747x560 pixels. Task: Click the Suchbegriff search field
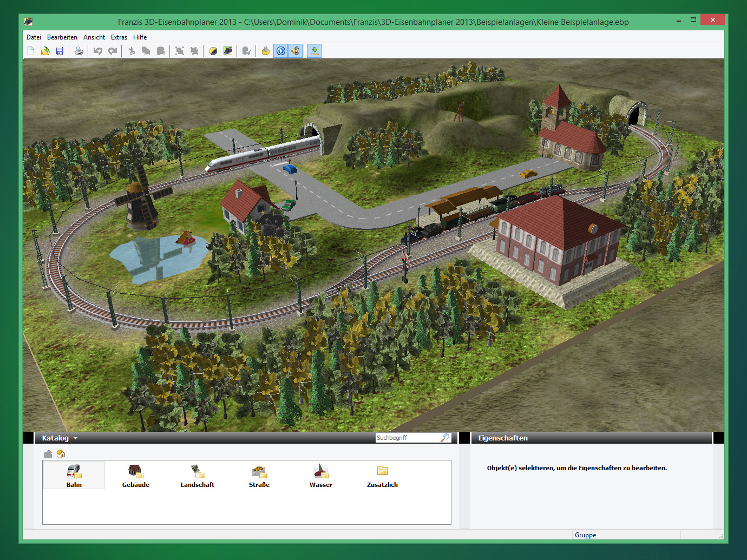coord(407,438)
